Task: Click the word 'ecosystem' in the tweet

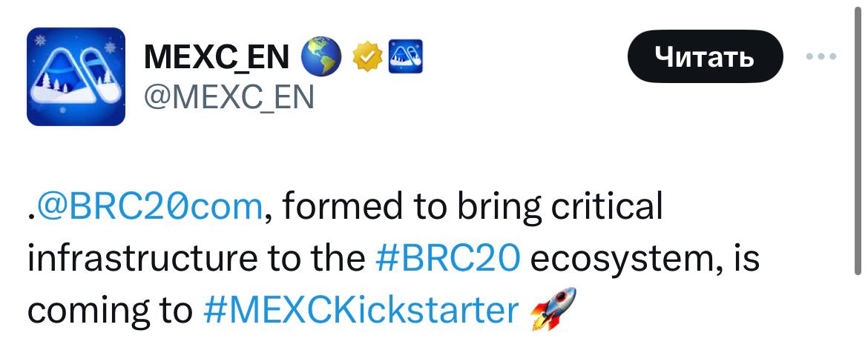Action: (621, 259)
